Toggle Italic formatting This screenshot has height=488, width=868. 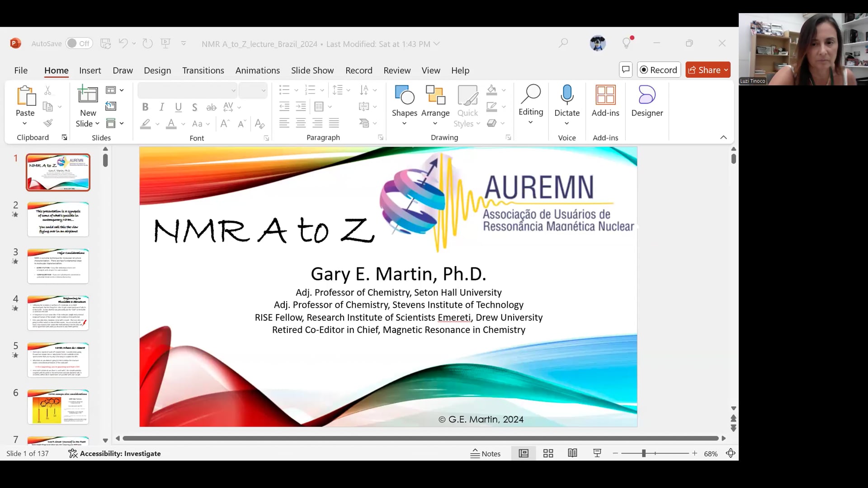[162, 107]
